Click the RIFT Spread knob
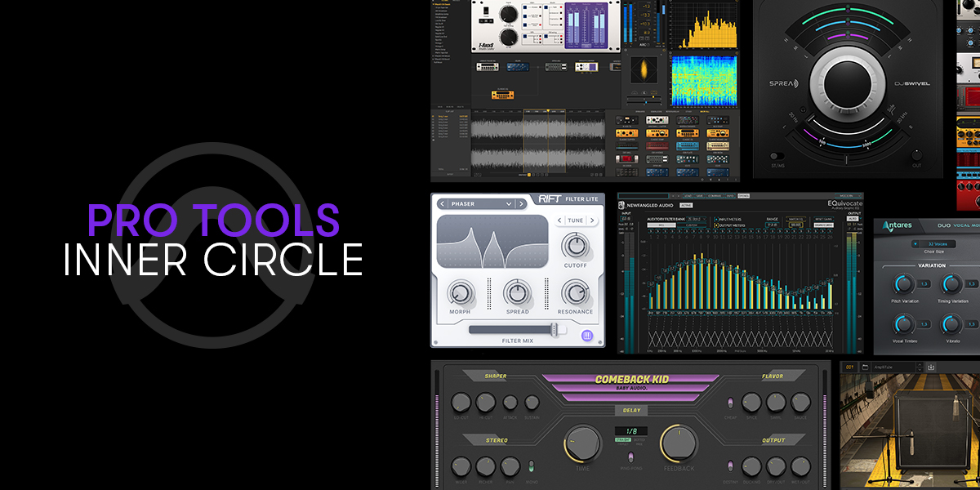This screenshot has width=980, height=490. point(517,292)
